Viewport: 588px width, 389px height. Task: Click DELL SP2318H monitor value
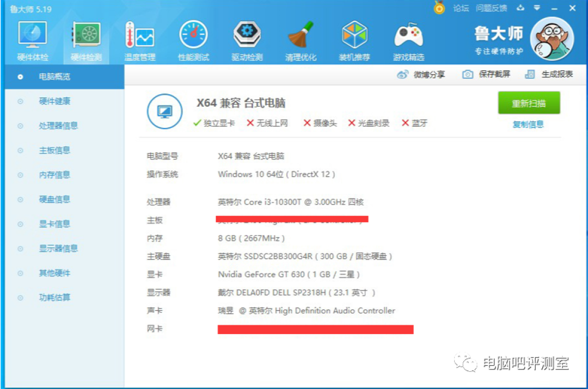pyautogui.click(x=296, y=292)
